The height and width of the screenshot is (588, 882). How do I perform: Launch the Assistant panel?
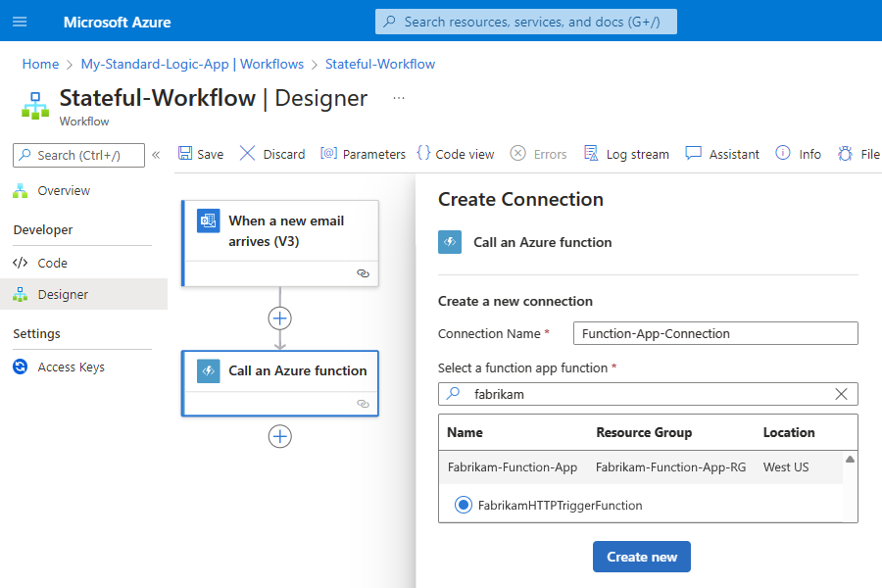[x=721, y=154]
